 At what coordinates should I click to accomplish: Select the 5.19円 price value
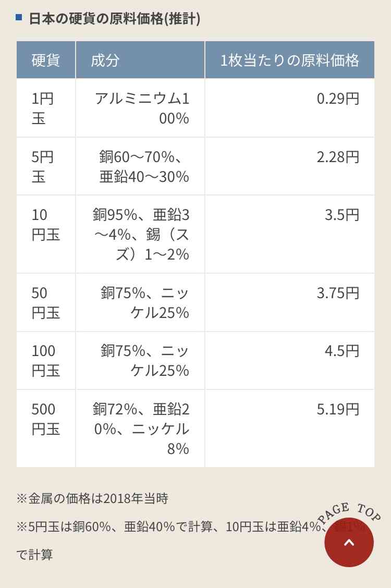point(338,409)
